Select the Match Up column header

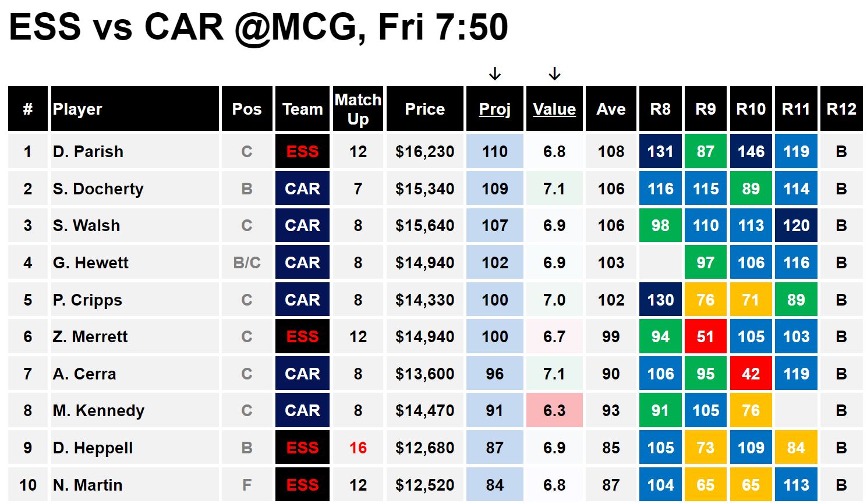[x=358, y=109]
